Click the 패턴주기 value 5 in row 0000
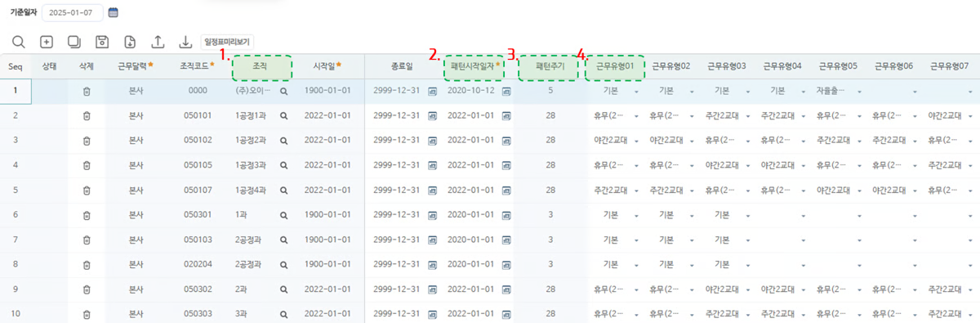The height and width of the screenshot is (323, 980). tap(550, 92)
